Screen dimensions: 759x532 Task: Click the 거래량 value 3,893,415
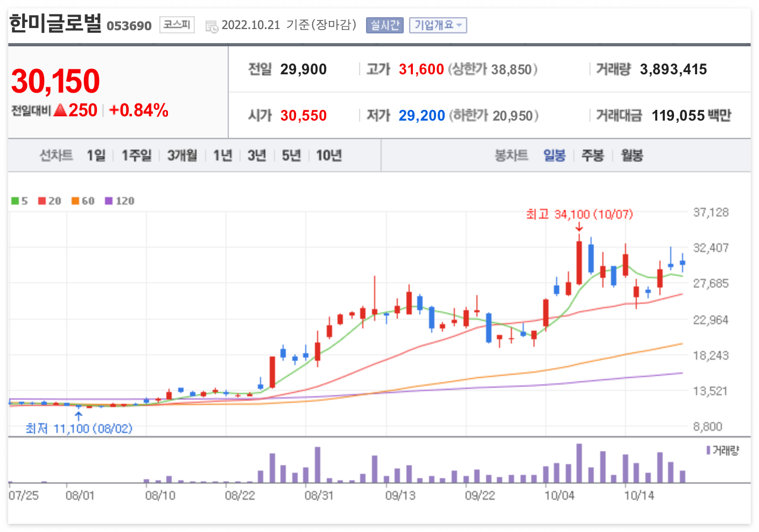[673, 69]
